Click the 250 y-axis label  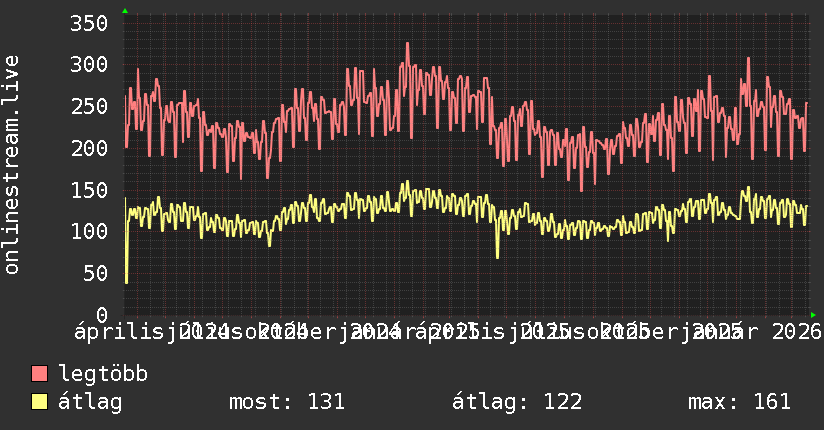coord(89,107)
